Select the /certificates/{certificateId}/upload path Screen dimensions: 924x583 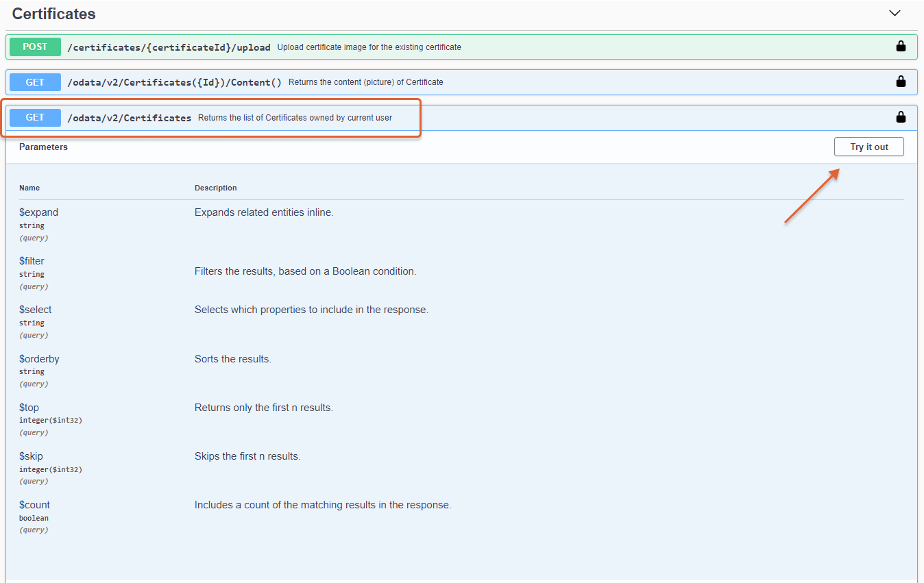(169, 47)
